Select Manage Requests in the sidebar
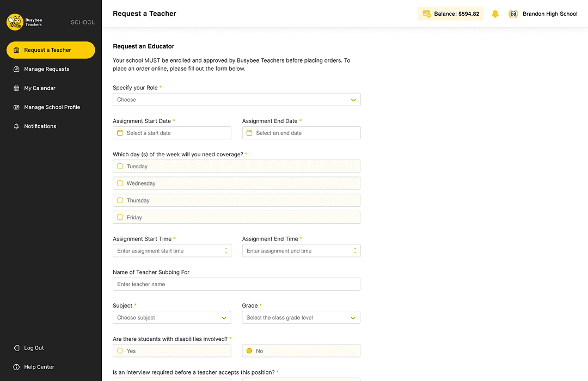 click(x=47, y=69)
